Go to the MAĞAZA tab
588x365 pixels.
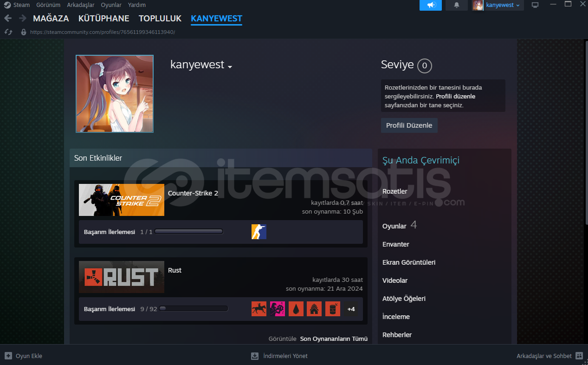point(51,19)
